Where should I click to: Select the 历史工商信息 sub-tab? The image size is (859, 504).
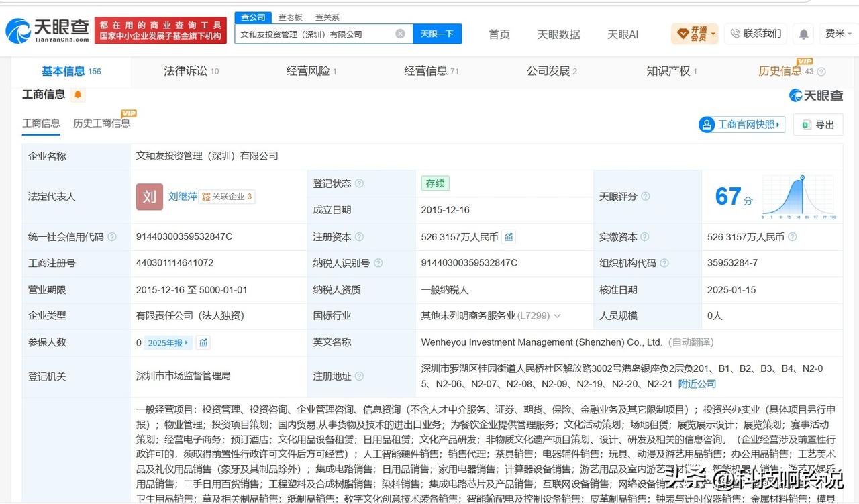[101, 123]
